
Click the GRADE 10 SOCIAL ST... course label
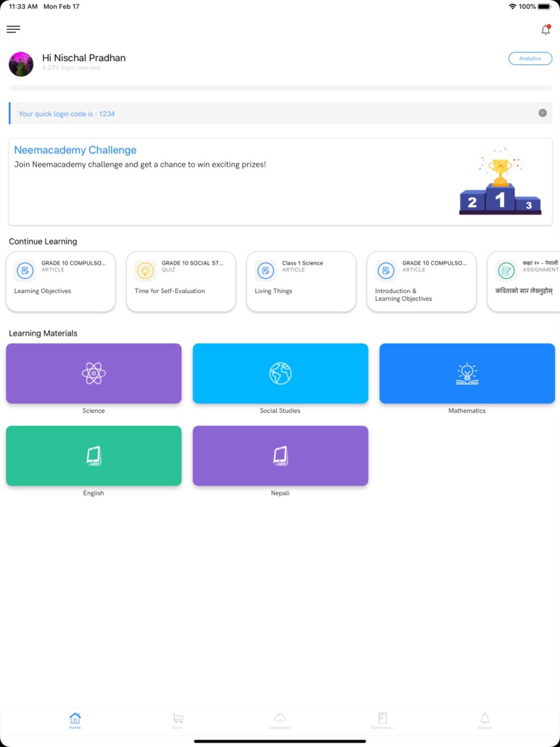coord(193,263)
